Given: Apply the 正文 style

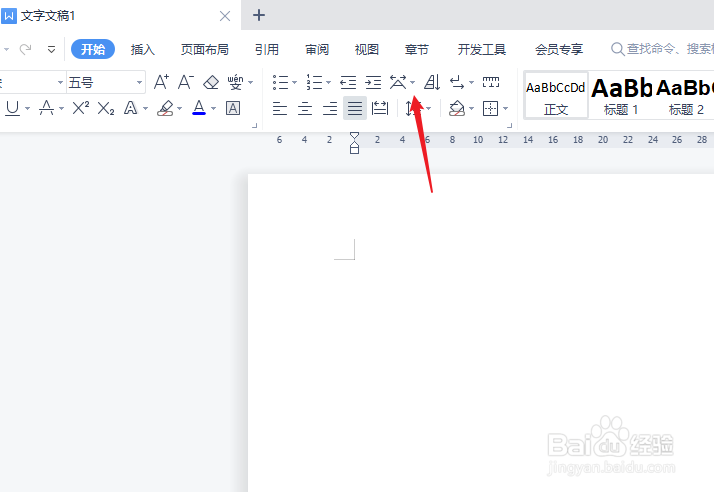Looking at the screenshot, I should pyautogui.click(x=556, y=95).
